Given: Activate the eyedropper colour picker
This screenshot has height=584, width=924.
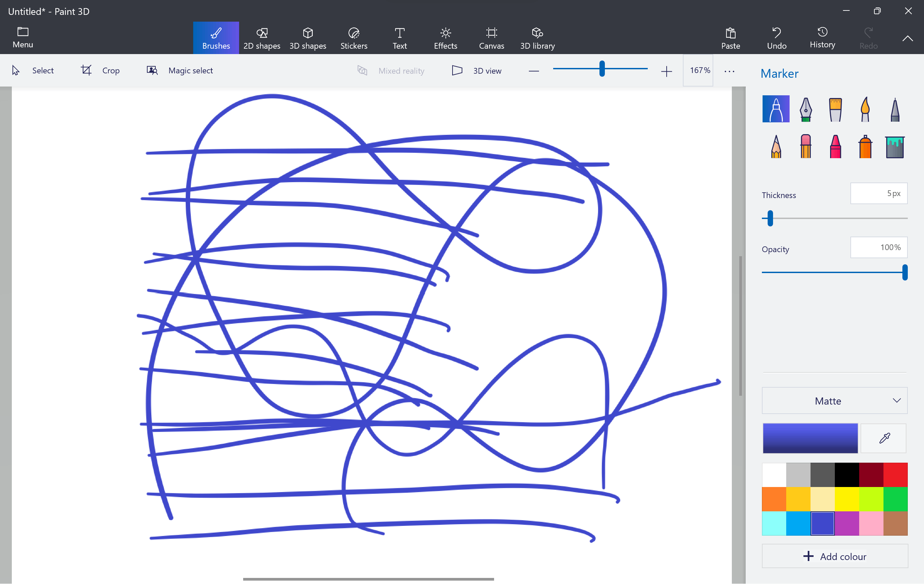Looking at the screenshot, I should coord(884,438).
